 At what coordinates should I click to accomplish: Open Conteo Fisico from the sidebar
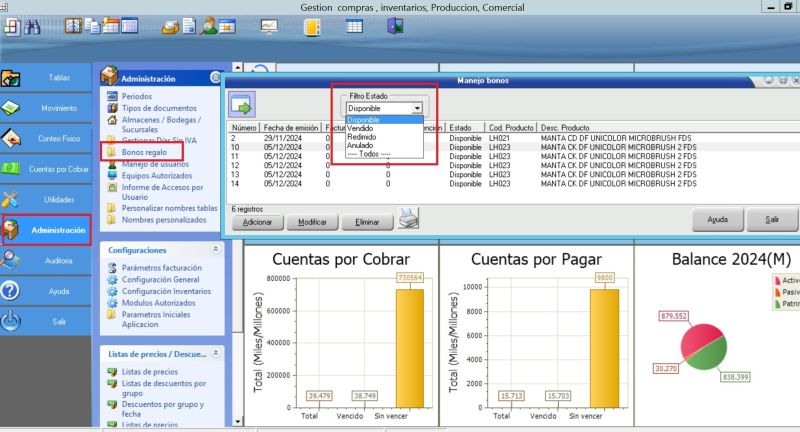46,138
